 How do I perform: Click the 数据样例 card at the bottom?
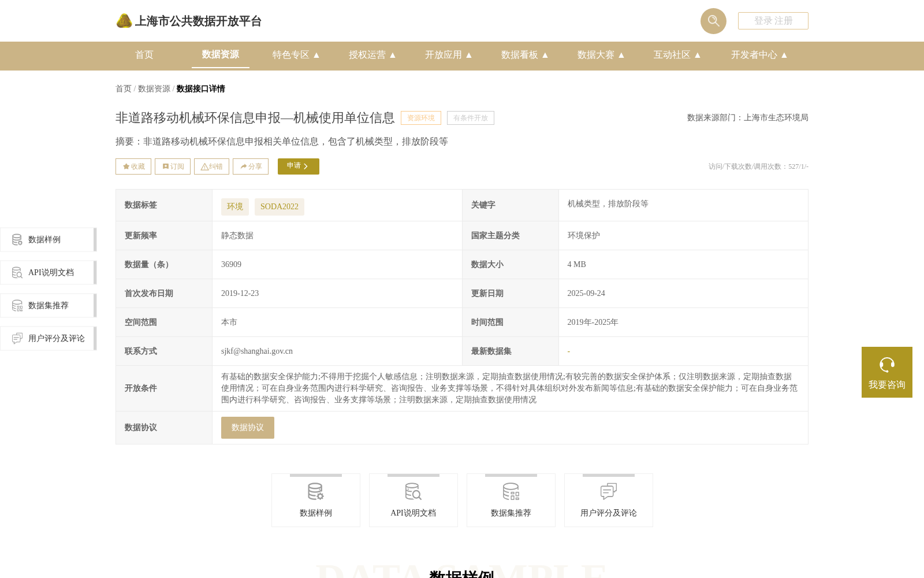point(316,501)
